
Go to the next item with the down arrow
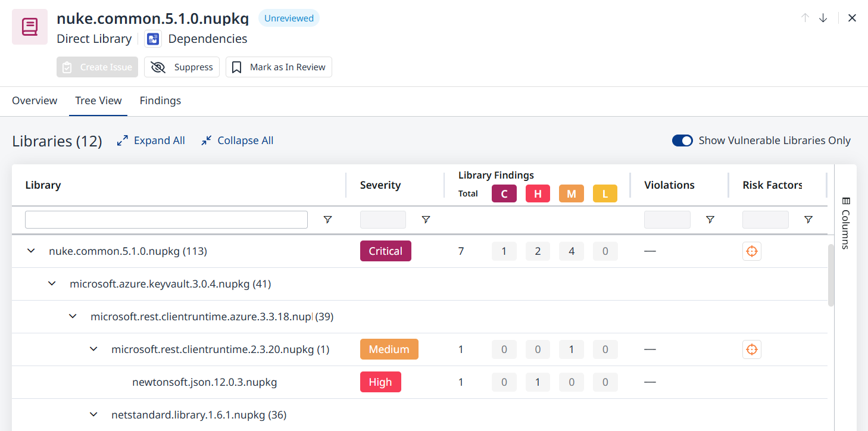823,18
